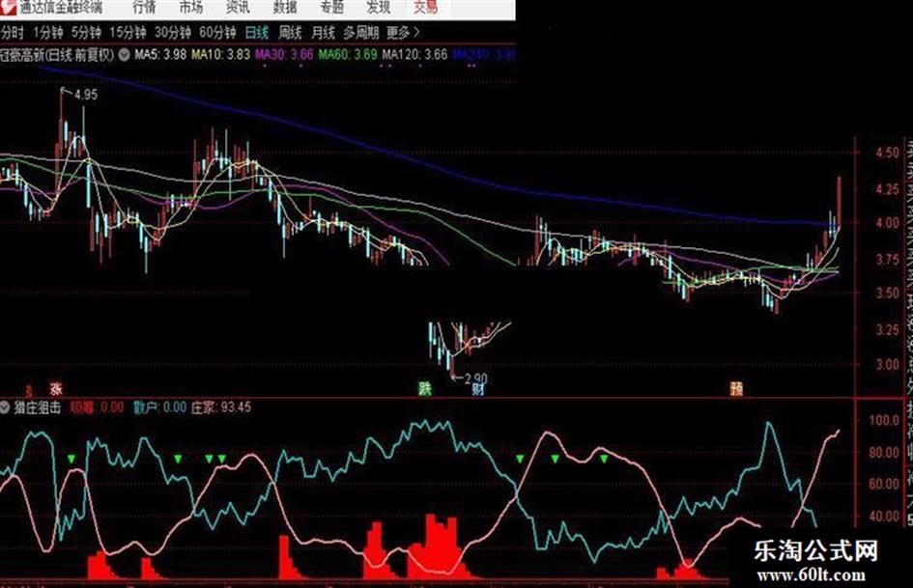Screen dimensions: 913x588
Task: Select the 日线 period
Action: point(257,33)
